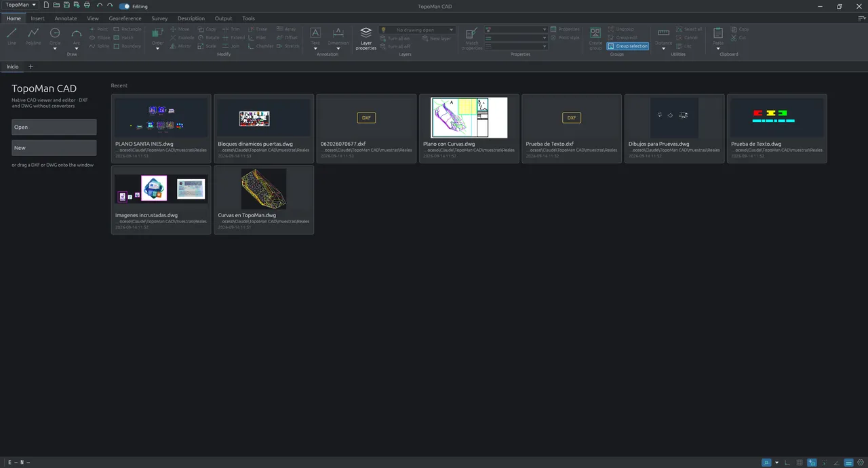Toggle object snap in status bar
868x468 pixels.
pos(766,463)
